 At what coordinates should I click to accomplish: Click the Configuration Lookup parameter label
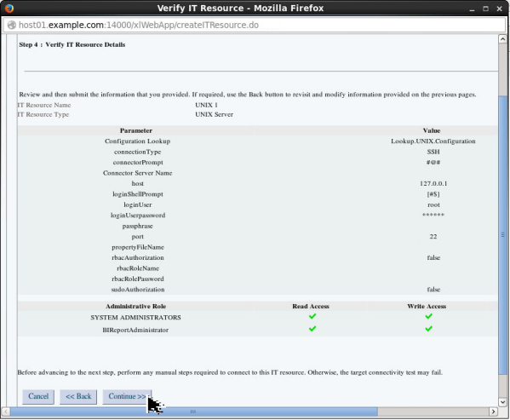coord(137,141)
